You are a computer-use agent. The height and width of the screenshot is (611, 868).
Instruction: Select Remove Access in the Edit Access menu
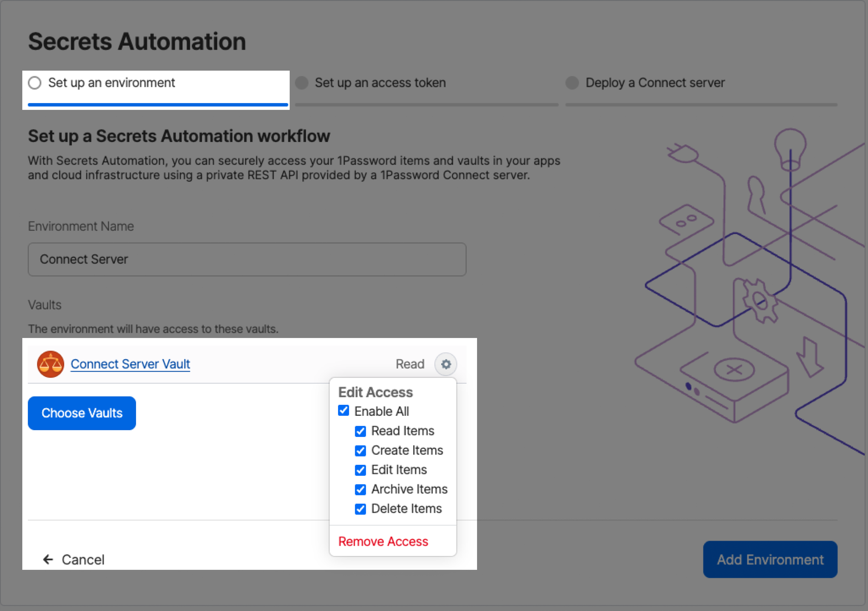point(383,542)
